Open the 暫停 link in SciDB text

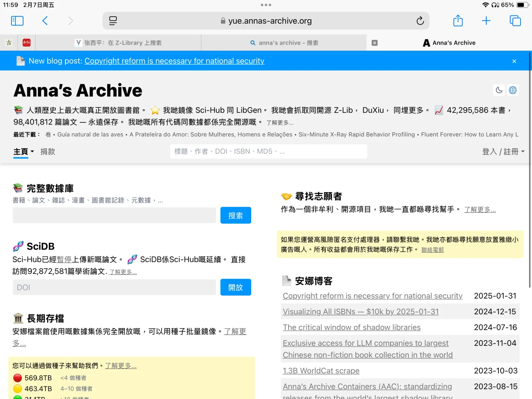coord(64,260)
